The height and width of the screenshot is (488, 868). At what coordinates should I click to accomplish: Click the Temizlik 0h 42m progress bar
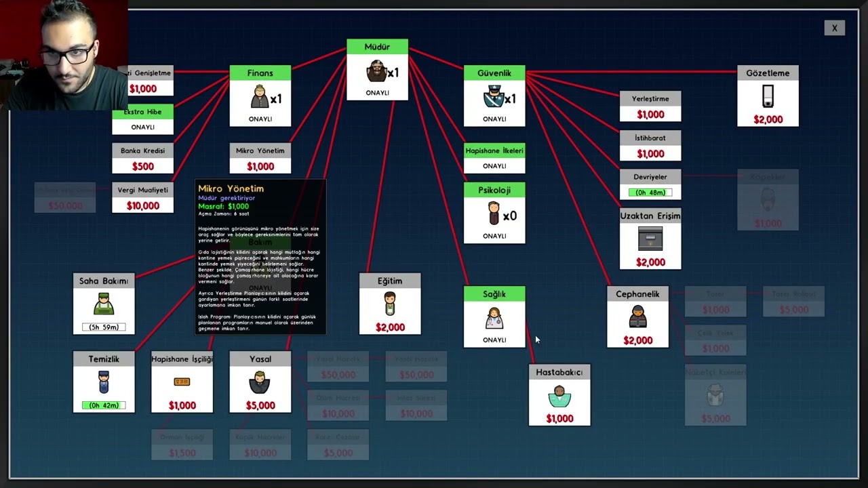[103, 405]
